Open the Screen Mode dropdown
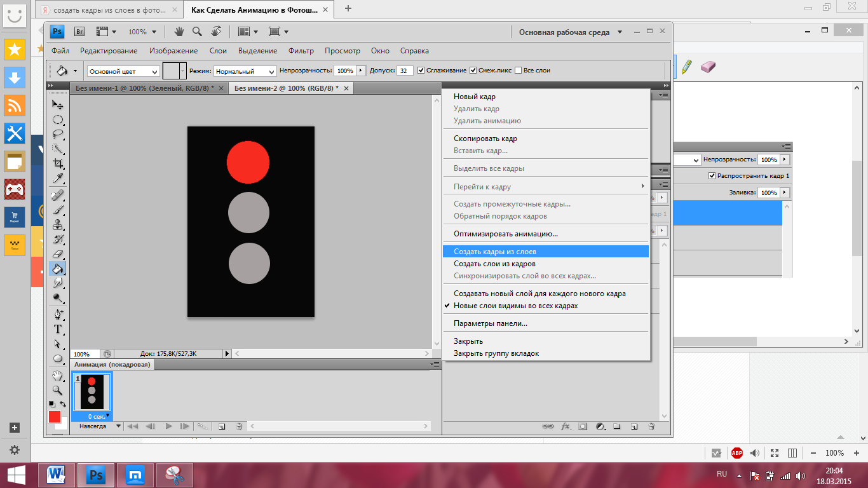This screenshot has height=488, width=868. click(278, 31)
